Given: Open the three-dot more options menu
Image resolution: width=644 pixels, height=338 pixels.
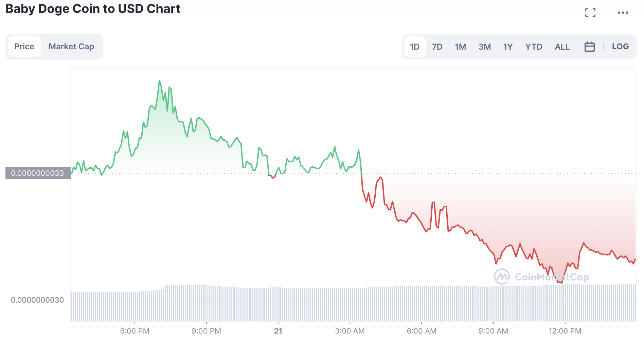Looking at the screenshot, I should coord(623,13).
